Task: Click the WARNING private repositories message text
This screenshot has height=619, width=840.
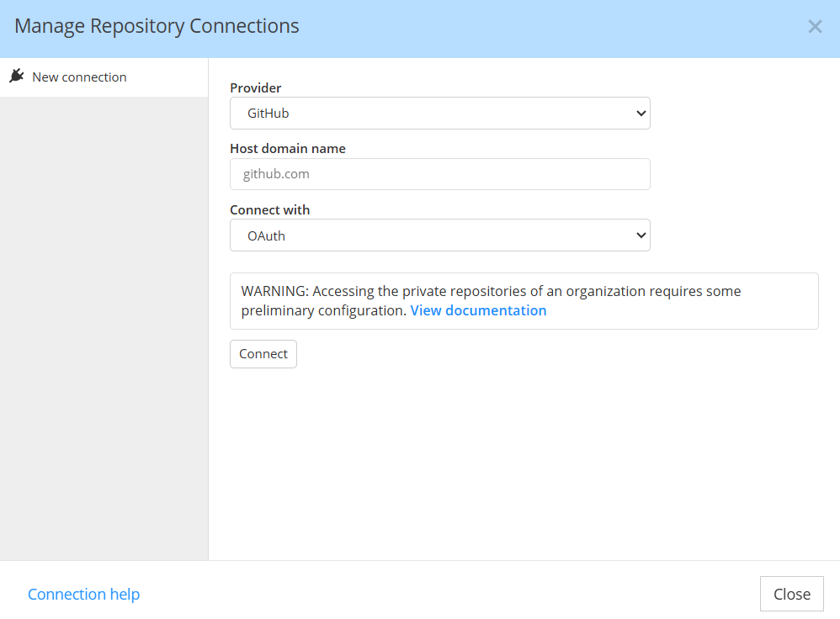Action: (x=491, y=300)
